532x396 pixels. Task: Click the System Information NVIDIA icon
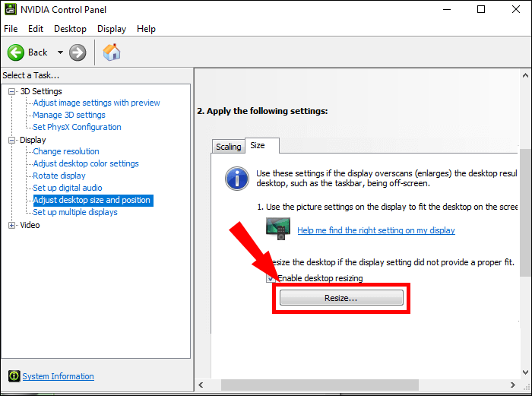tap(14, 376)
